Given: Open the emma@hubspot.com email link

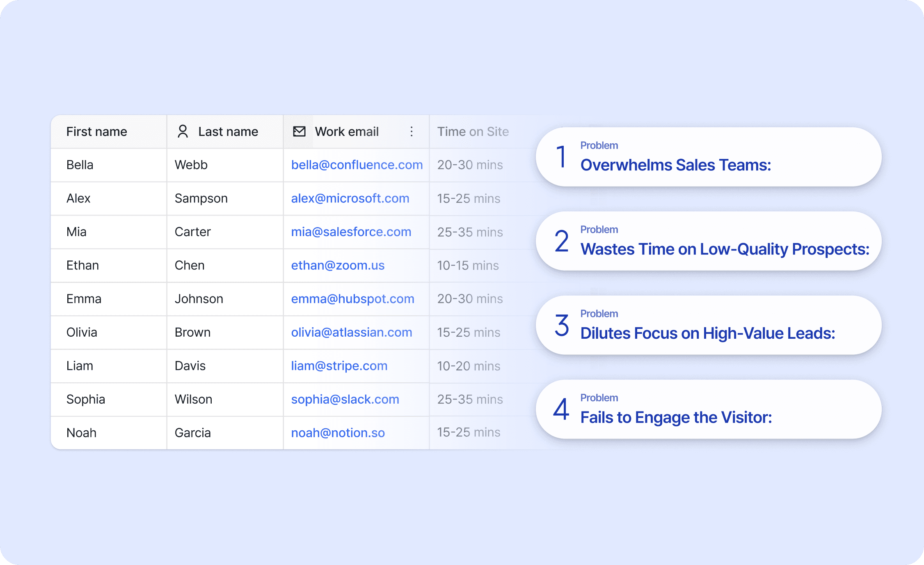Looking at the screenshot, I should (352, 299).
